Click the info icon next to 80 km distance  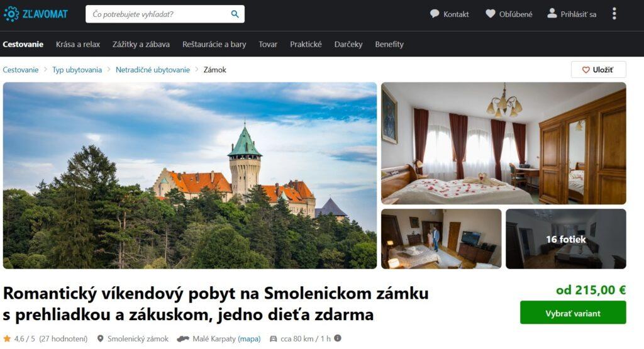click(x=338, y=338)
